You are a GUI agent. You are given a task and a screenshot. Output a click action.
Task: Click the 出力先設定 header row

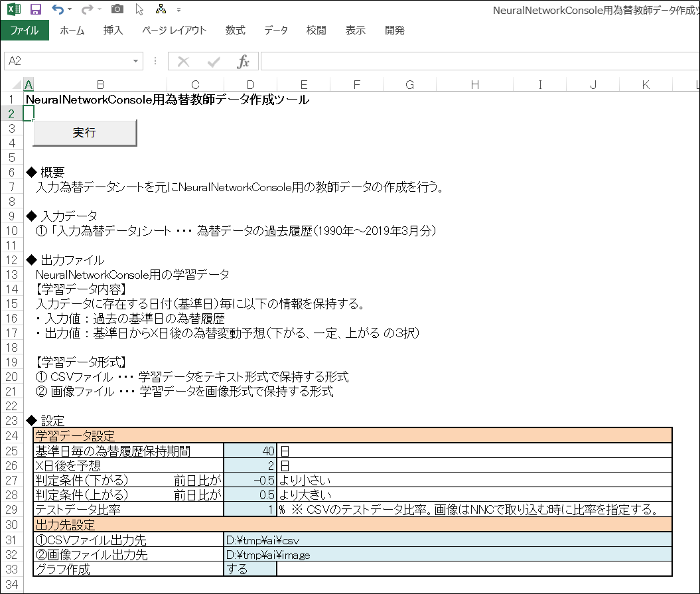tap(353, 524)
